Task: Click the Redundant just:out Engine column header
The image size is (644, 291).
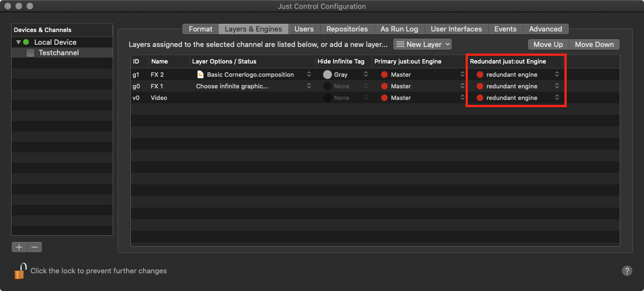Action: (x=515, y=61)
